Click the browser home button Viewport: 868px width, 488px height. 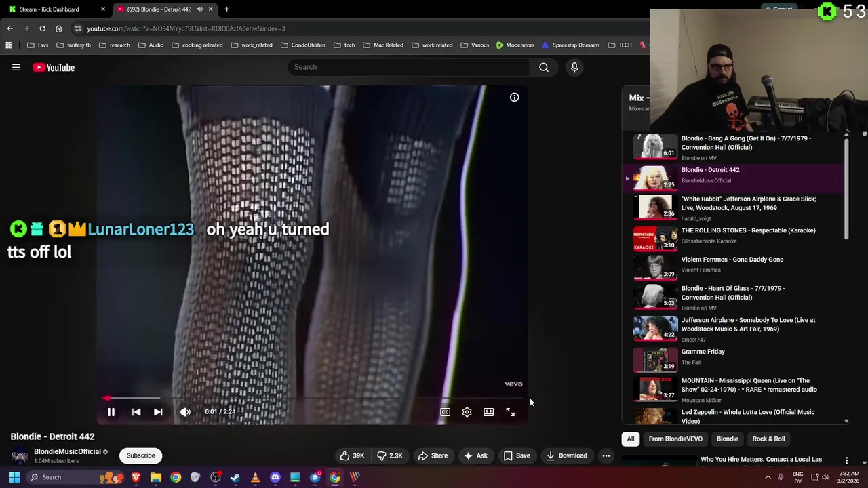[x=58, y=28]
